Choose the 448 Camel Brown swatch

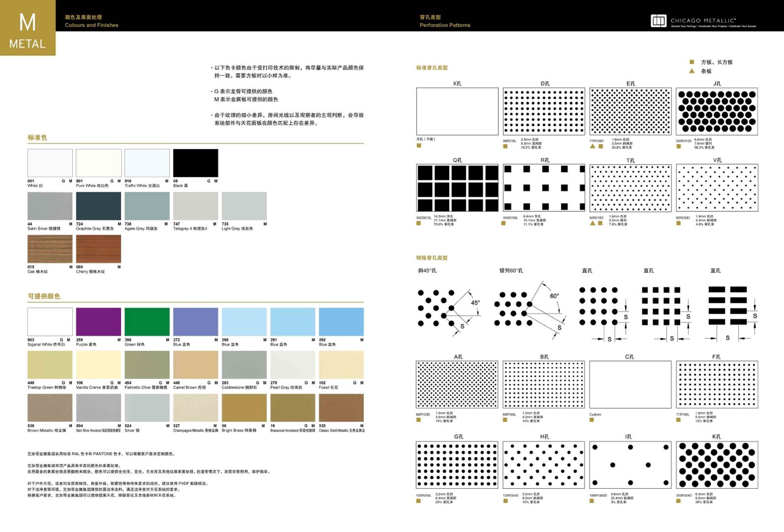tap(196, 365)
